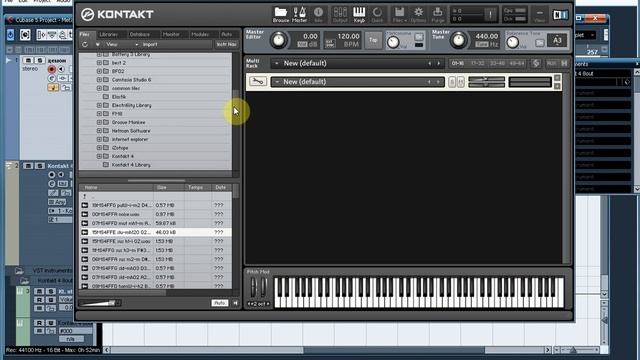The width and height of the screenshot is (640, 360).
Task: Select Multi Rack page 17-32
Action: [x=478, y=63]
